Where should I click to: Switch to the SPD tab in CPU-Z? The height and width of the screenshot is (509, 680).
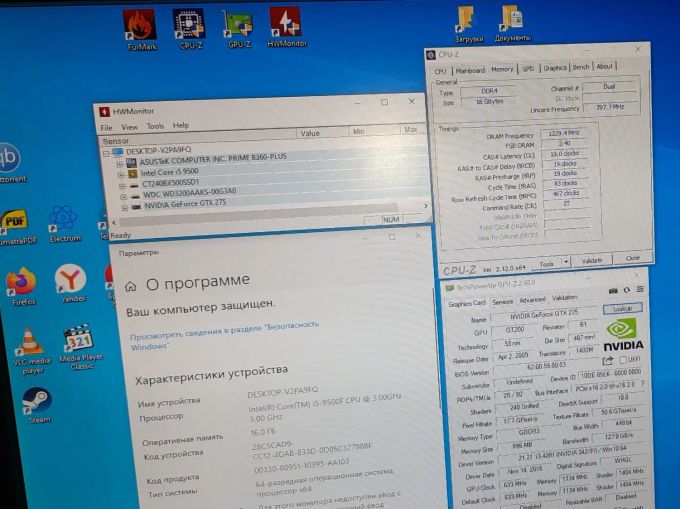pos(528,69)
